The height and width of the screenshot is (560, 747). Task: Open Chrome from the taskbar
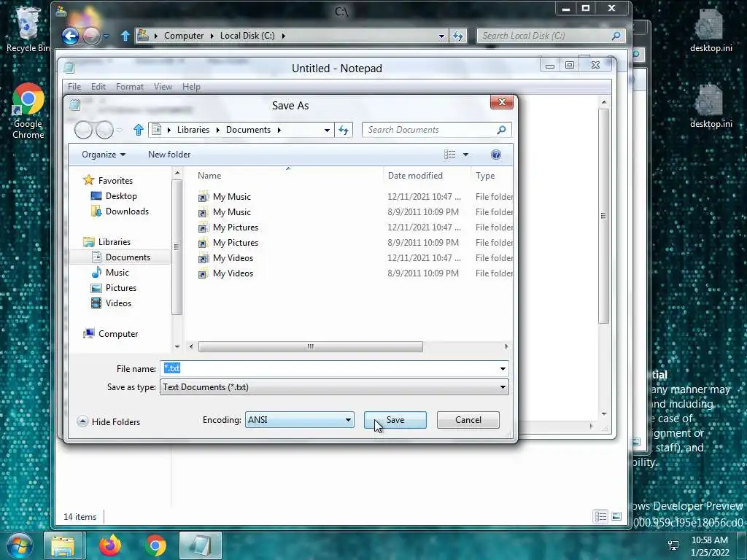pos(155,545)
